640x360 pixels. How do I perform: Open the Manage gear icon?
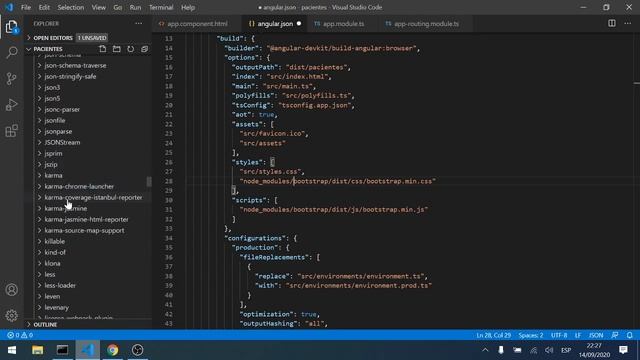11,316
